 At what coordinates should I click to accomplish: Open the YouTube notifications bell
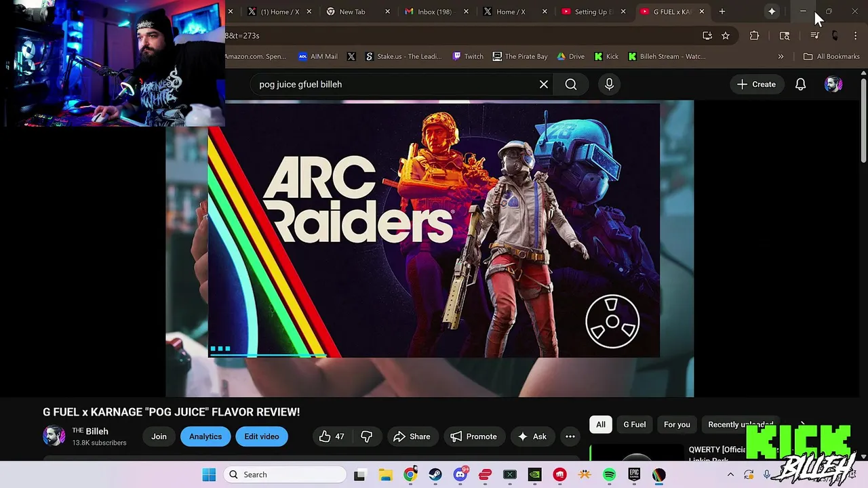[x=800, y=84]
